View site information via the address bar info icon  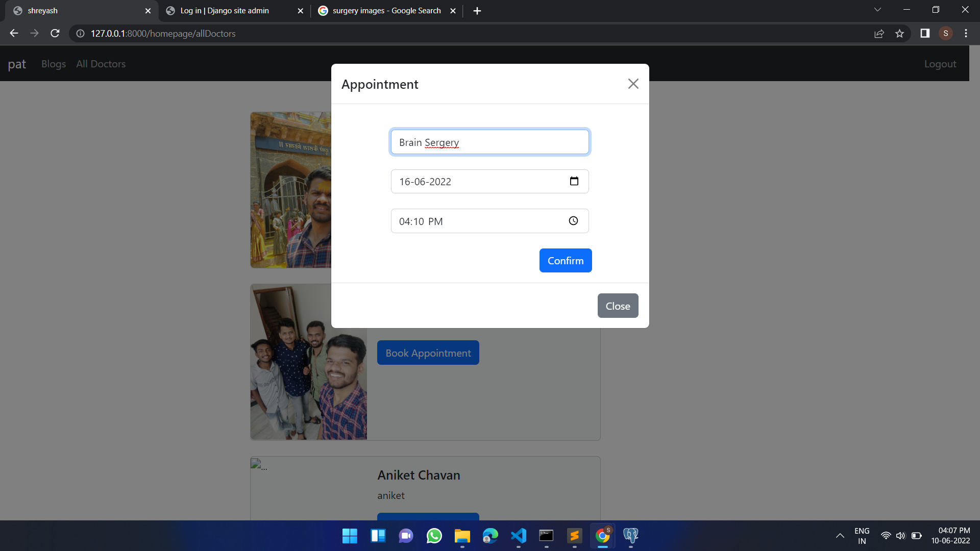point(80,33)
